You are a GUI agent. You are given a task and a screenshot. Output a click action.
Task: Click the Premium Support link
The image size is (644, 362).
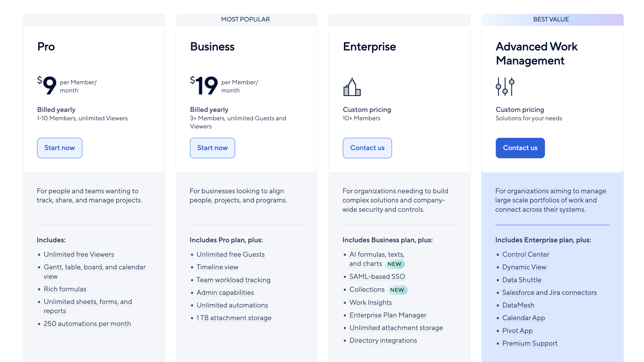click(530, 343)
